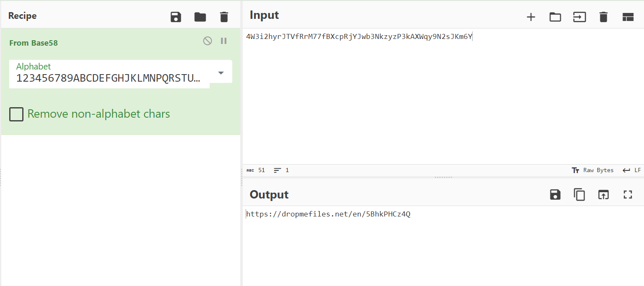This screenshot has height=286, width=644.
Task: Open folder as input icon
Action: click(x=555, y=17)
